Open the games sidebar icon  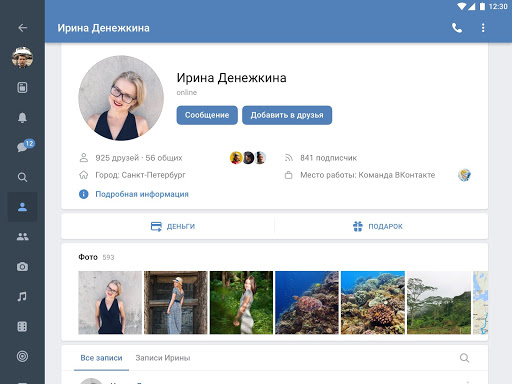tap(22, 326)
